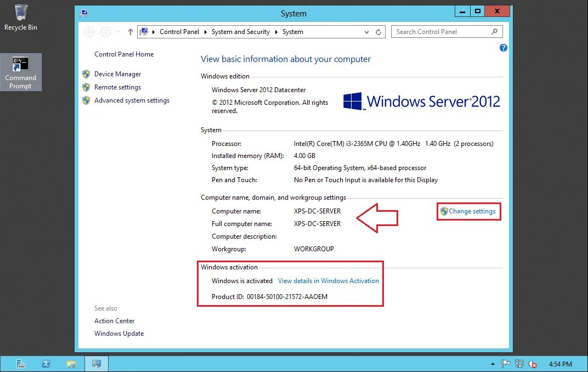Image resolution: width=588 pixels, height=372 pixels.
Task: Open Device Manager link
Action: [118, 74]
